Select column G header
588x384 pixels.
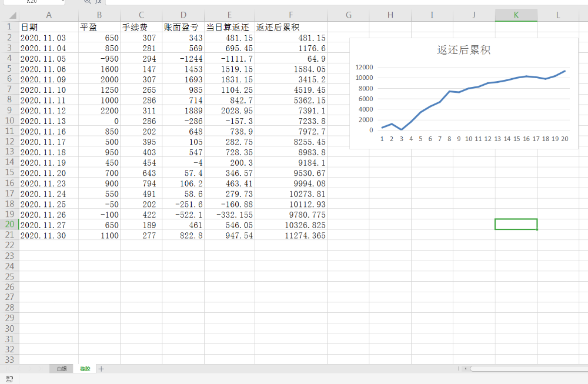point(348,15)
